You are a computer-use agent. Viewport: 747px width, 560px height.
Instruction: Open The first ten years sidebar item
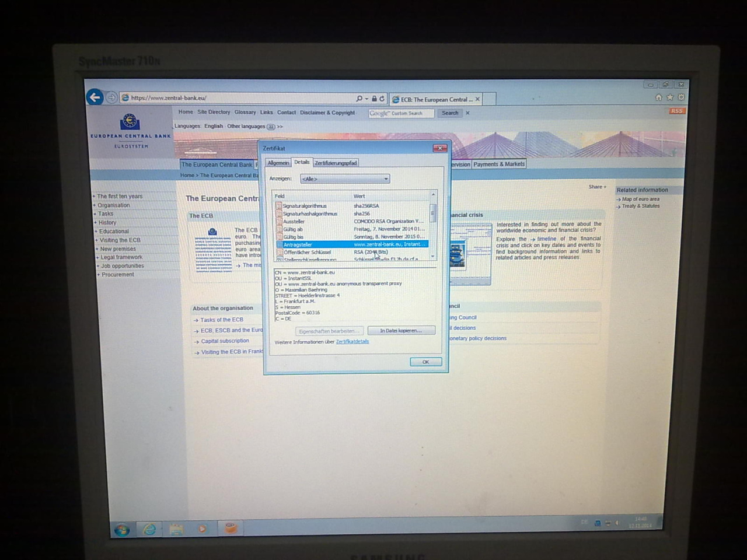[x=120, y=197]
